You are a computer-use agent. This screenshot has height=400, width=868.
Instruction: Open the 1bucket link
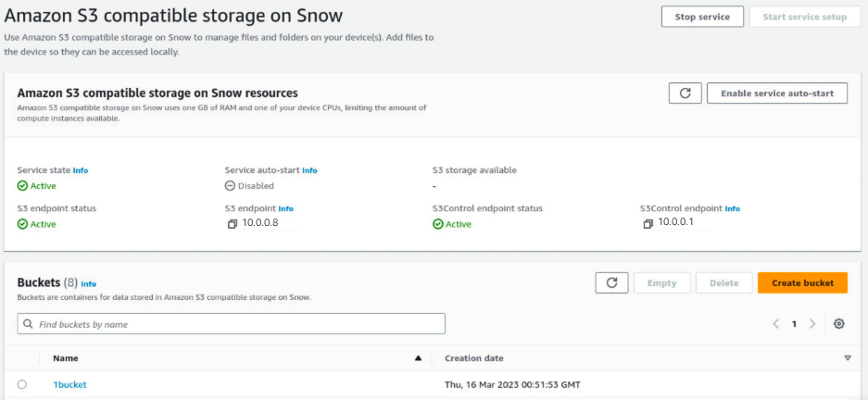(69, 384)
